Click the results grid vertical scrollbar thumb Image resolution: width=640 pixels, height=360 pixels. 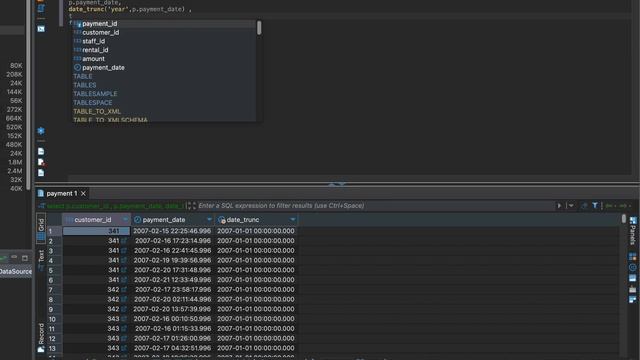[x=624, y=219]
